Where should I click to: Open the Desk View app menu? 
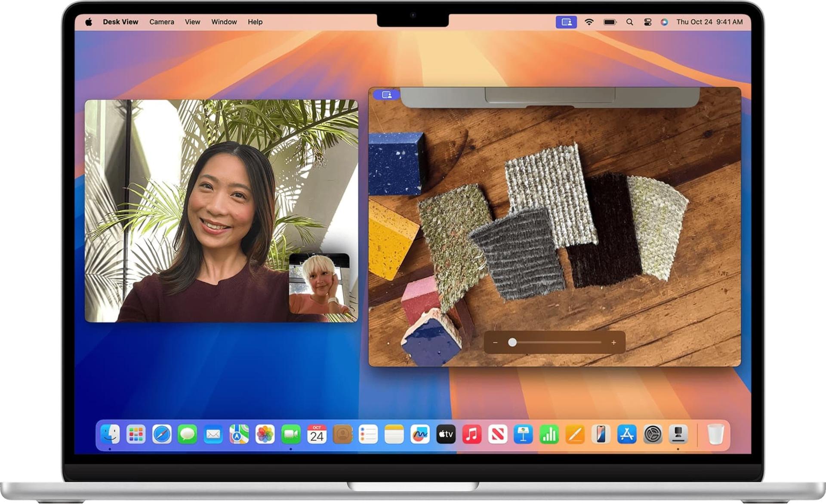120,22
